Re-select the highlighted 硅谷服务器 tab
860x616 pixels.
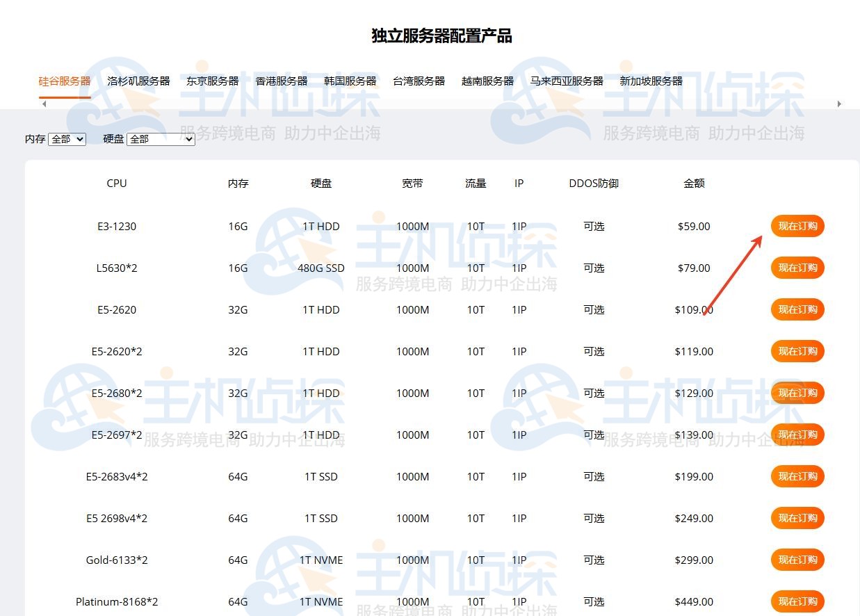point(64,81)
